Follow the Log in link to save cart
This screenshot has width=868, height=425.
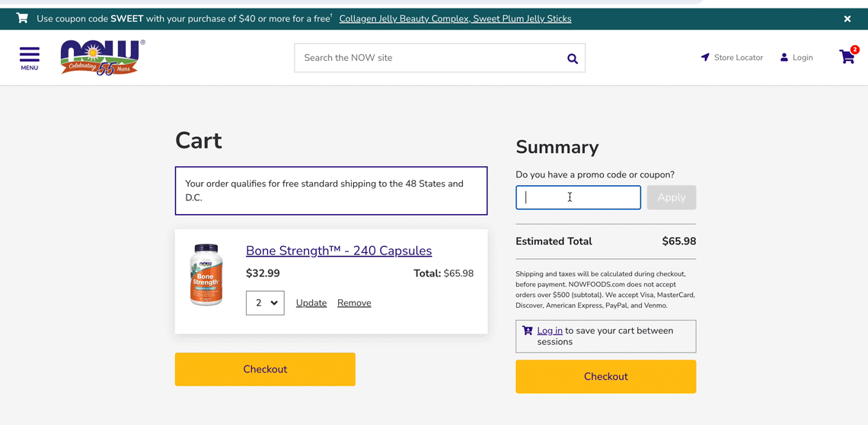(x=549, y=331)
